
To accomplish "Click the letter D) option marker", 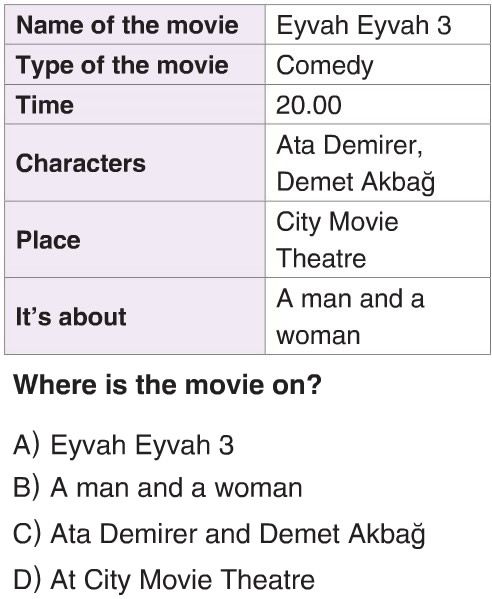I will (27, 580).
